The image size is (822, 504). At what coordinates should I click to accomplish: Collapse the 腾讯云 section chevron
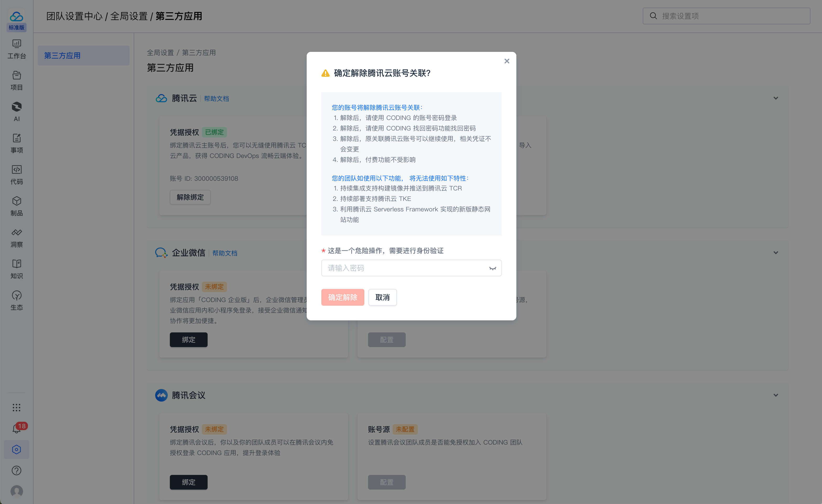pos(776,98)
